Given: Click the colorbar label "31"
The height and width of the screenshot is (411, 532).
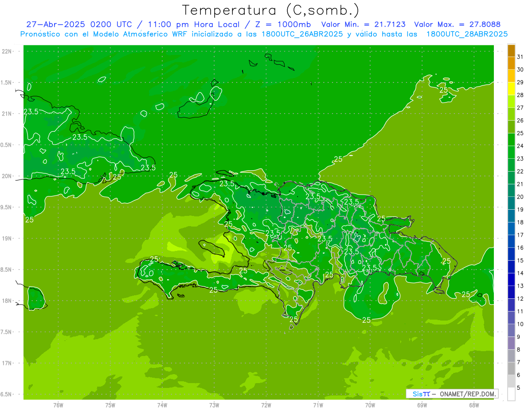Looking at the screenshot, I should pyautogui.click(x=520, y=56).
